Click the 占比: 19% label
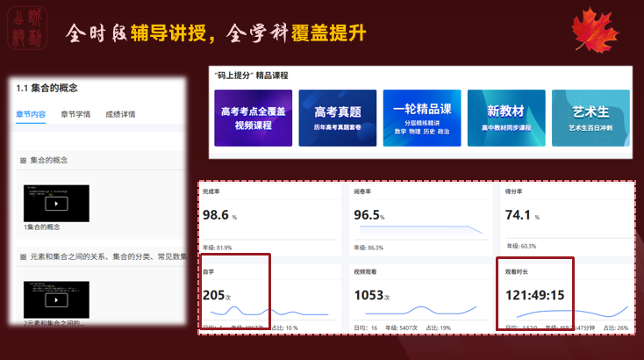The height and width of the screenshot is (360, 644). pos(438,328)
